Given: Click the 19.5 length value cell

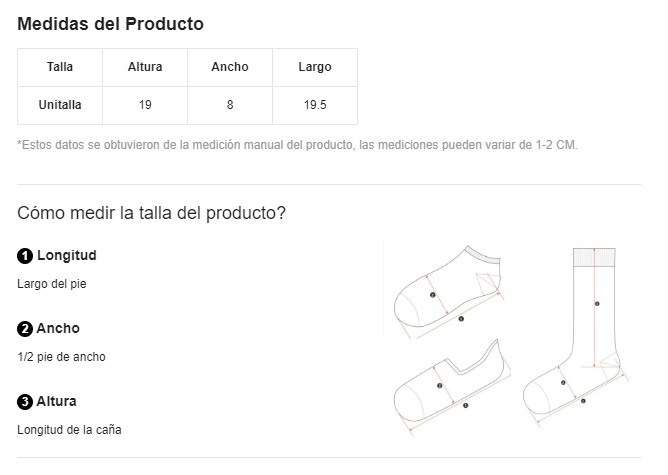Looking at the screenshot, I should (315, 105).
